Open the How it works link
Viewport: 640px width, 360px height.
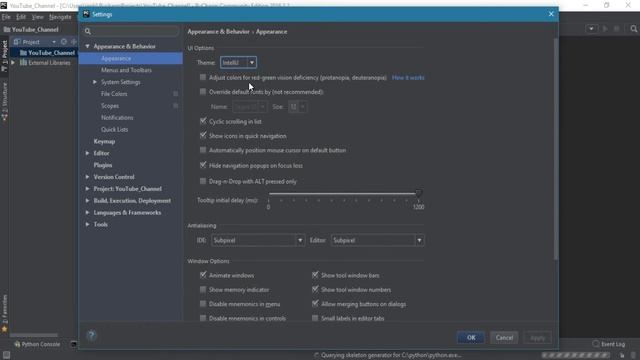point(408,78)
